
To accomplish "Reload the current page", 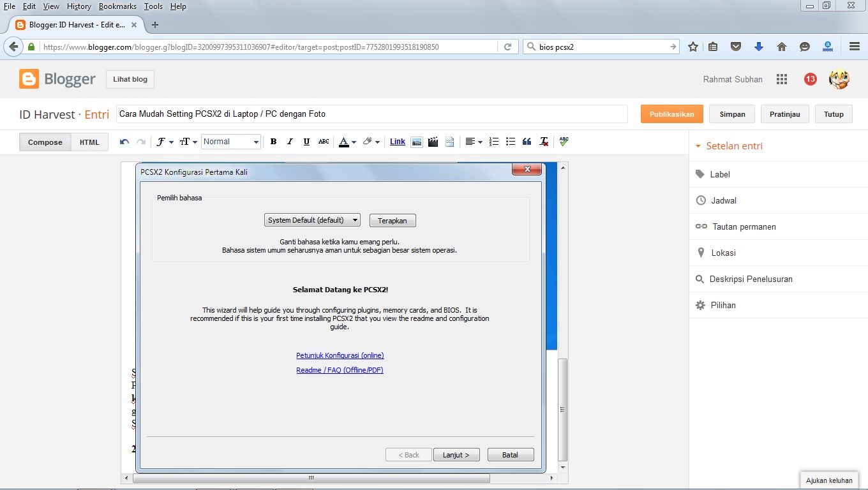I will point(508,47).
